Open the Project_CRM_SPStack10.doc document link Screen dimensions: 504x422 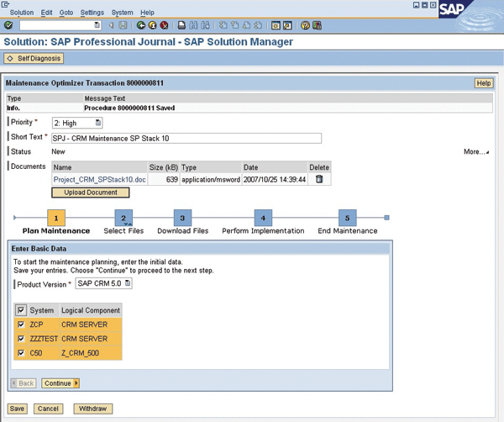point(99,180)
